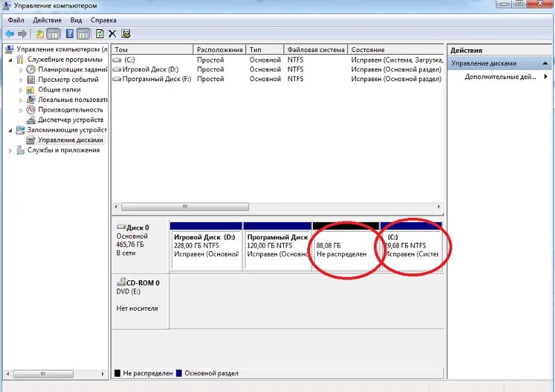The image size is (555, 392).
Task: Click the volume list scrollbar left arrow
Action: (116, 207)
